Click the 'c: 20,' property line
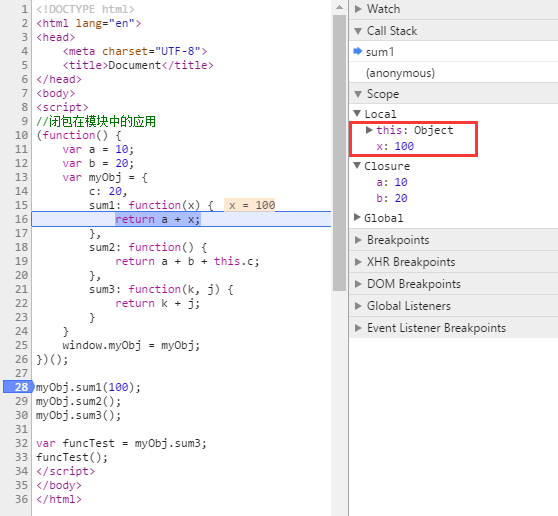 [x=108, y=191]
